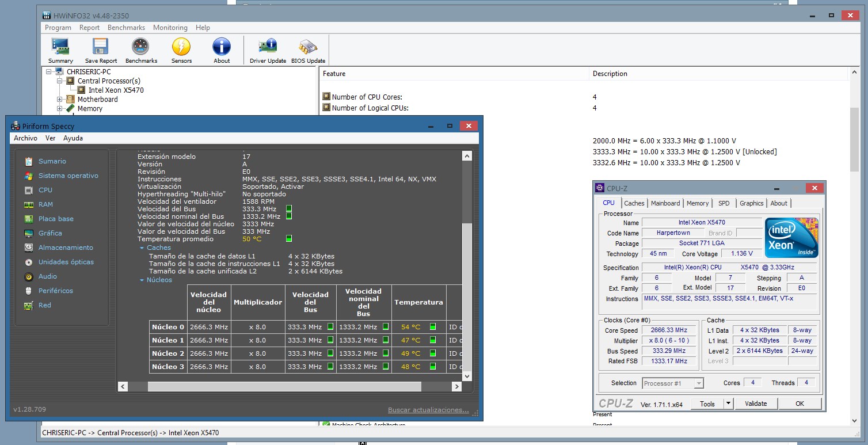
Task: Click Buscar actualizaciones link in Speccy
Action: pos(428,410)
